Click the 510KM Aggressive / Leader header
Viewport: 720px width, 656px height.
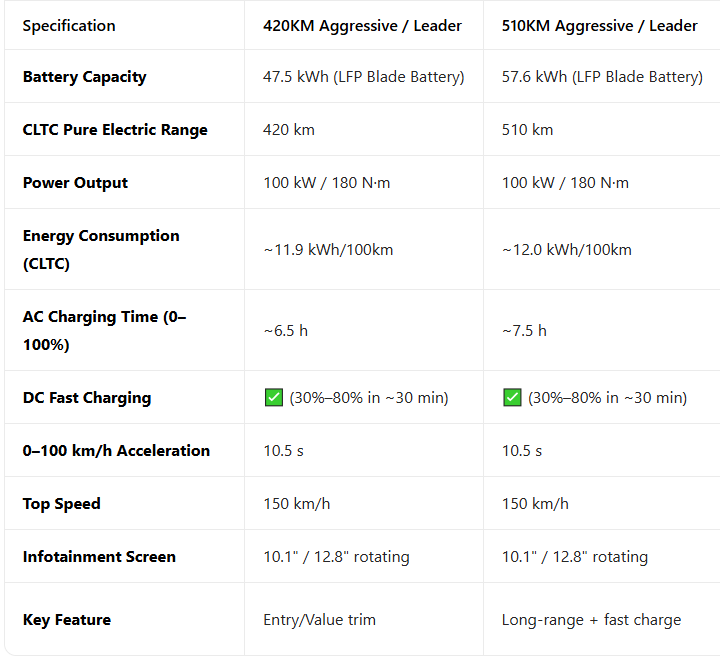pos(600,26)
